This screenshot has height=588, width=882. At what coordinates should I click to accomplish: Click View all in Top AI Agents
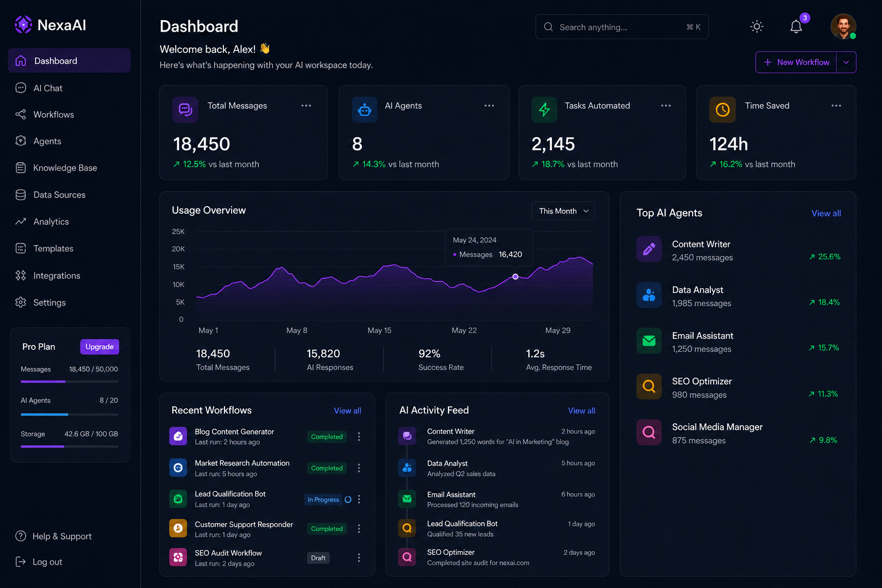tap(826, 213)
